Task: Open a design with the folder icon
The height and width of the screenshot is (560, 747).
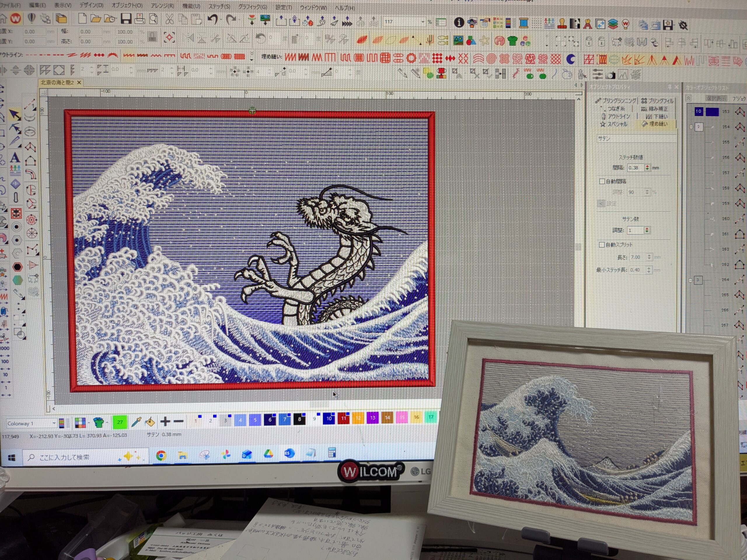Action: point(96,19)
